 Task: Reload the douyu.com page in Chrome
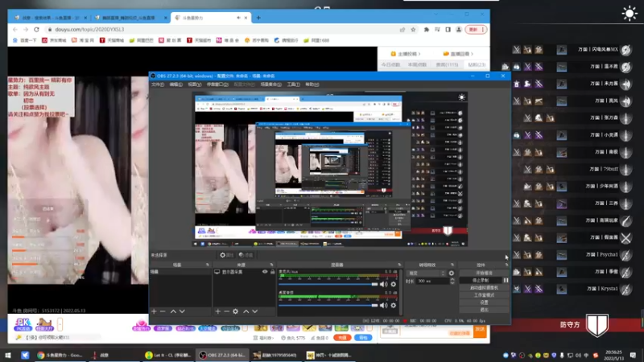click(36, 30)
